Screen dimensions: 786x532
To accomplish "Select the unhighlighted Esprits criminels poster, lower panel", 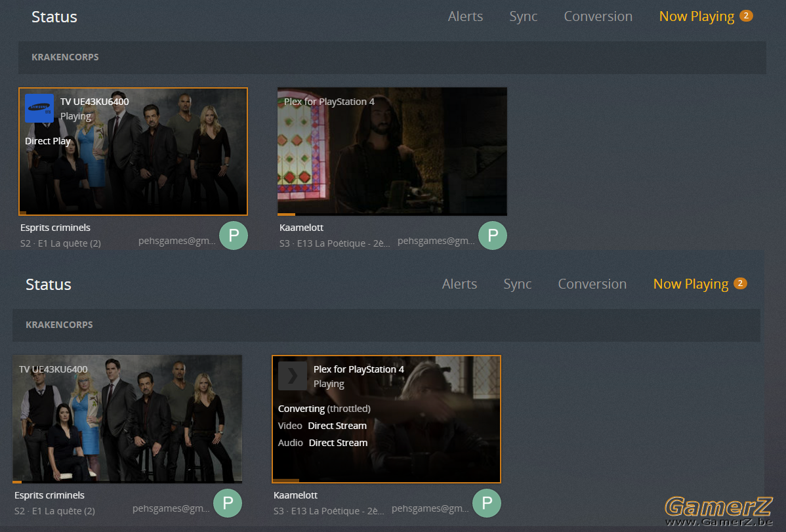I will pos(127,419).
